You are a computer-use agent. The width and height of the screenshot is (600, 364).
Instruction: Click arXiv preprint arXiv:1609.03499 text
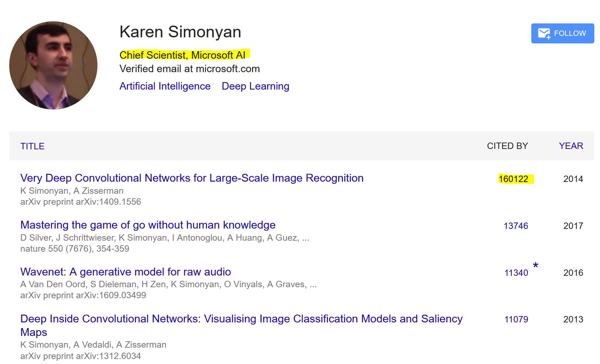83,295
